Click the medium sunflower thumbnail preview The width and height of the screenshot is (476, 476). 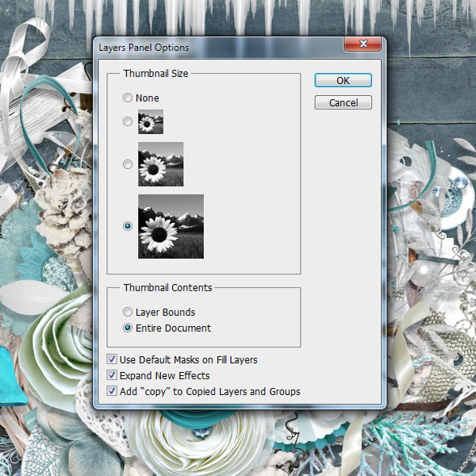pyautogui.click(x=160, y=164)
